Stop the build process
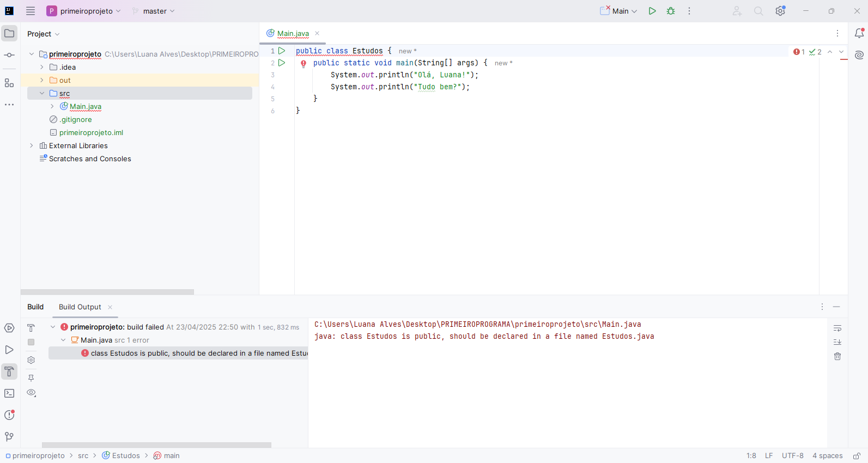868x463 pixels. click(31, 342)
